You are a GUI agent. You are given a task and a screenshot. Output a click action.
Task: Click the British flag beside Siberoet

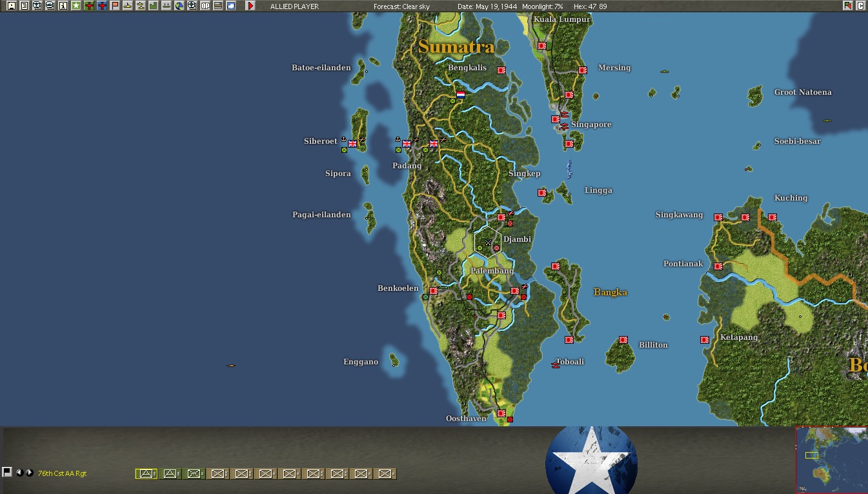tap(352, 144)
